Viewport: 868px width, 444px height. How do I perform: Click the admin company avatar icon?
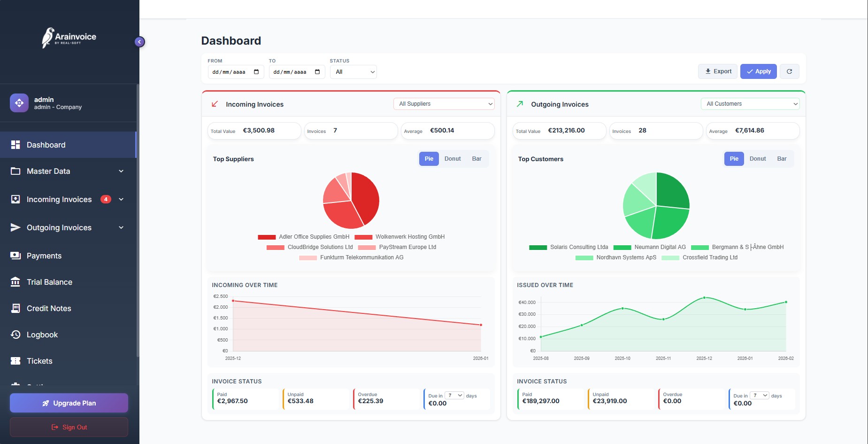pos(19,103)
